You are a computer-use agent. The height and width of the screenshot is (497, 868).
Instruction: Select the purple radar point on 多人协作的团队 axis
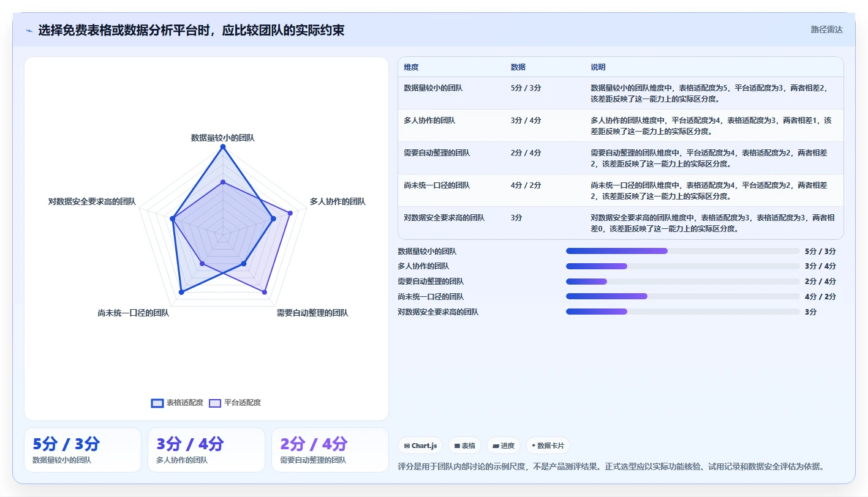290,214
